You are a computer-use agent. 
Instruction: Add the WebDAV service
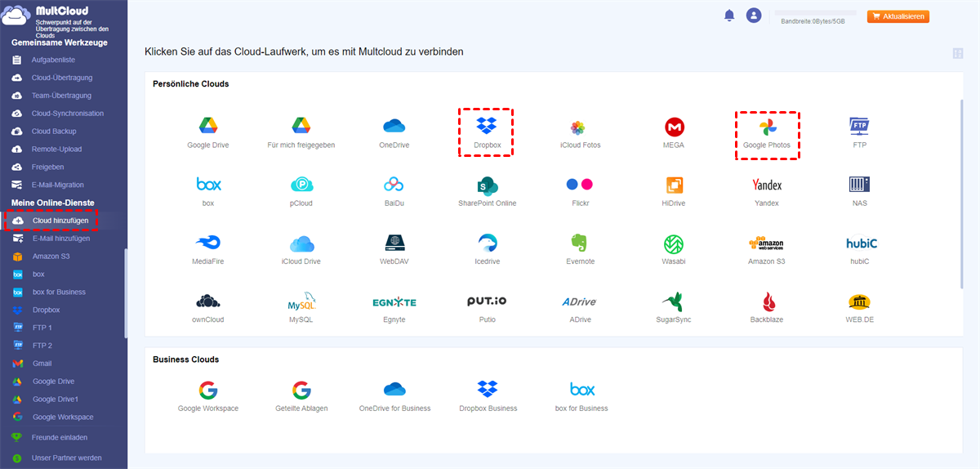(x=394, y=243)
